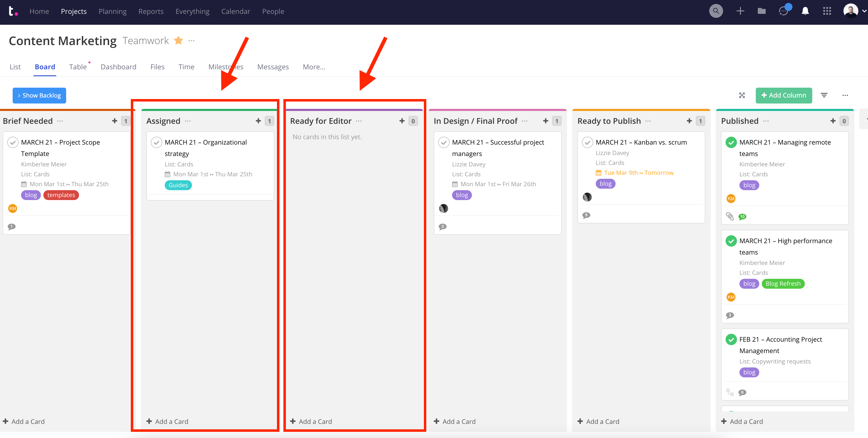Open comments icon on Kanban vs. scrum card
This screenshot has width=868, height=438.
click(x=586, y=215)
